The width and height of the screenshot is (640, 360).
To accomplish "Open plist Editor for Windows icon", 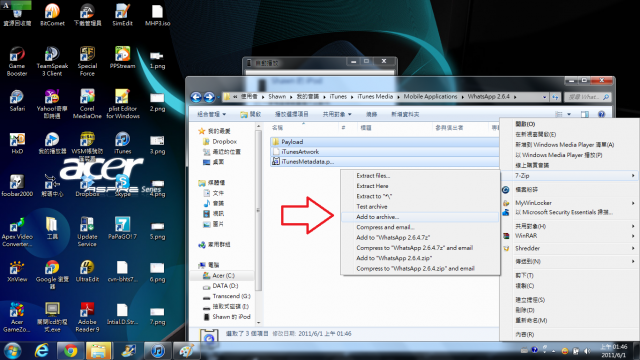I will [x=122, y=104].
